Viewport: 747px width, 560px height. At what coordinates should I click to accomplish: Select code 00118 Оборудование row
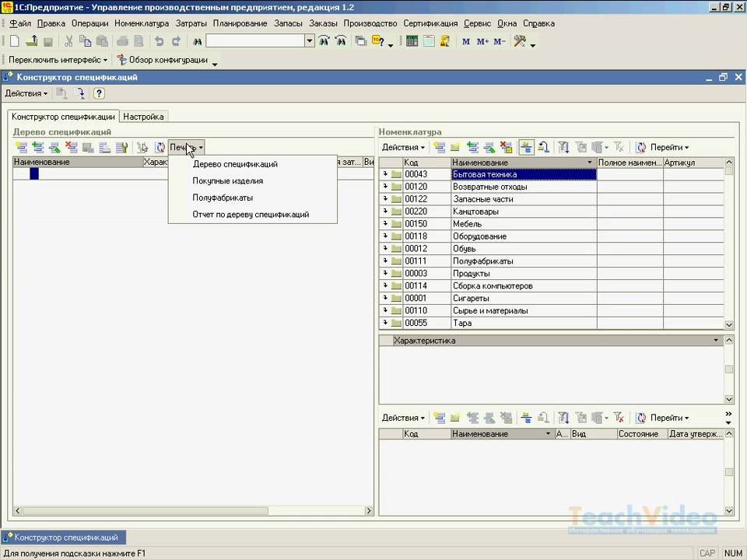[551, 236]
